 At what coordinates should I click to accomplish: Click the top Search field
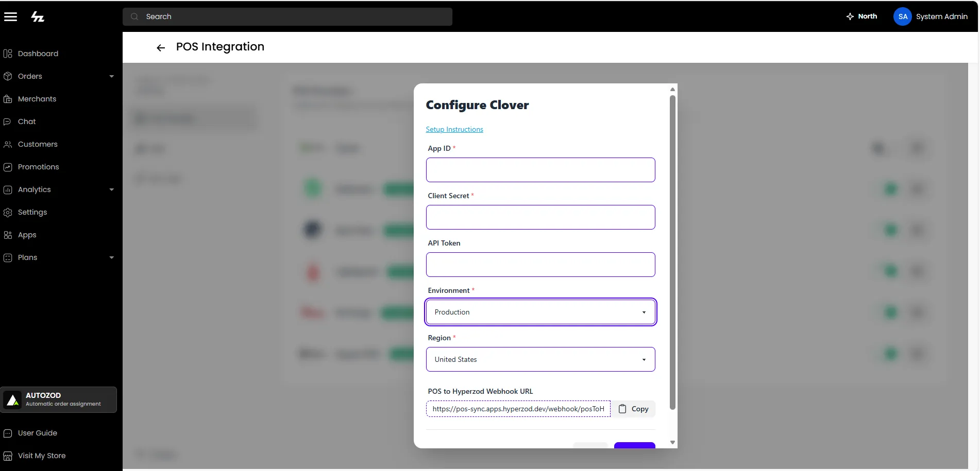[288, 16]
